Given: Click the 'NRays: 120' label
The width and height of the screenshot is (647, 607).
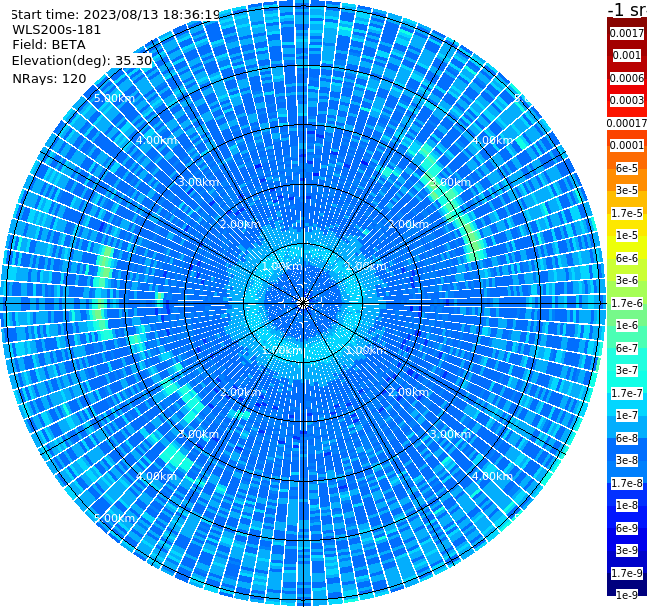Looking at the screenshot, I should (x=49, y=78).
